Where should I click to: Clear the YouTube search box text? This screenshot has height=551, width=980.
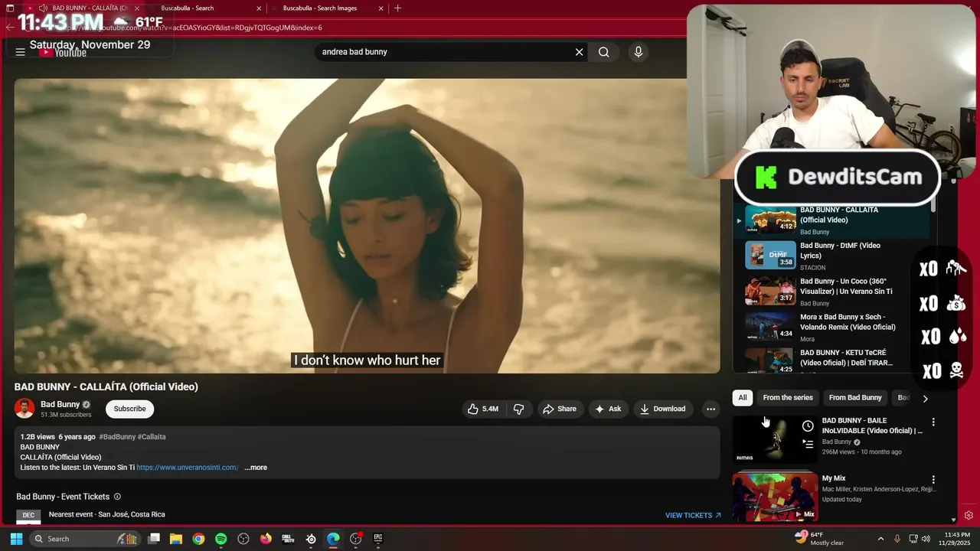(580, 52)
